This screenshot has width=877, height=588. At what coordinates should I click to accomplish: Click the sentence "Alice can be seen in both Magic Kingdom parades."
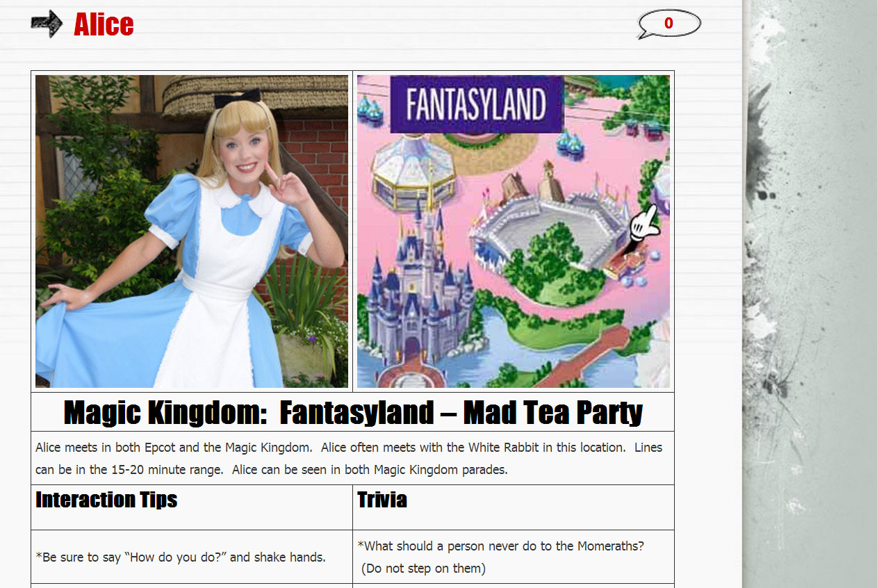tap(370, 470)
